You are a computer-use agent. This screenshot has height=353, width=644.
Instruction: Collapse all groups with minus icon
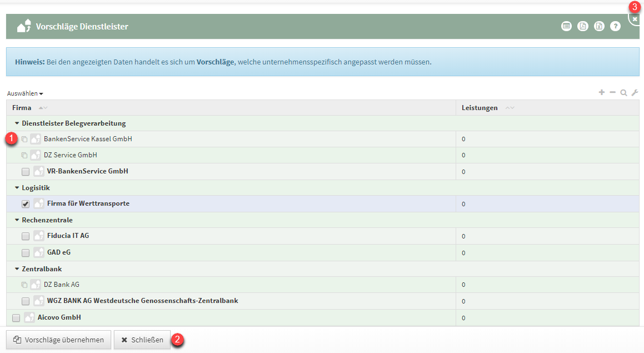point(612,92)
